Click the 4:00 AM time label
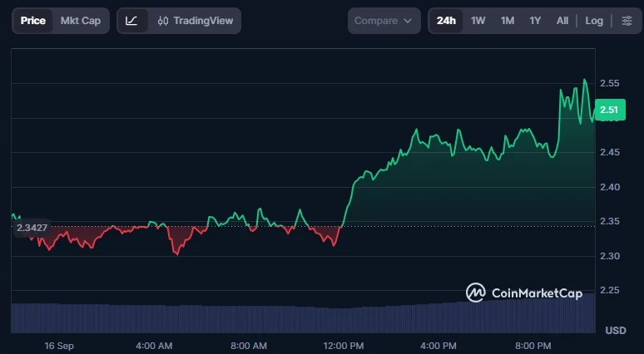The image size is (644, 354). 154,346
